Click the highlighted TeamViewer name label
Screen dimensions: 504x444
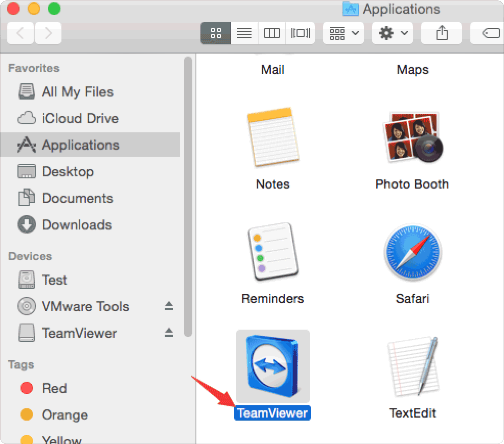coord(272,413)
